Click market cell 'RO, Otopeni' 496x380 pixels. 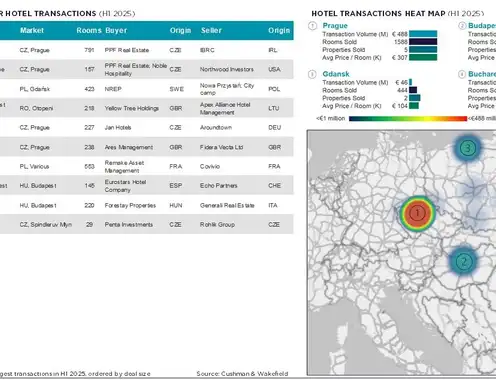[36, 108]
